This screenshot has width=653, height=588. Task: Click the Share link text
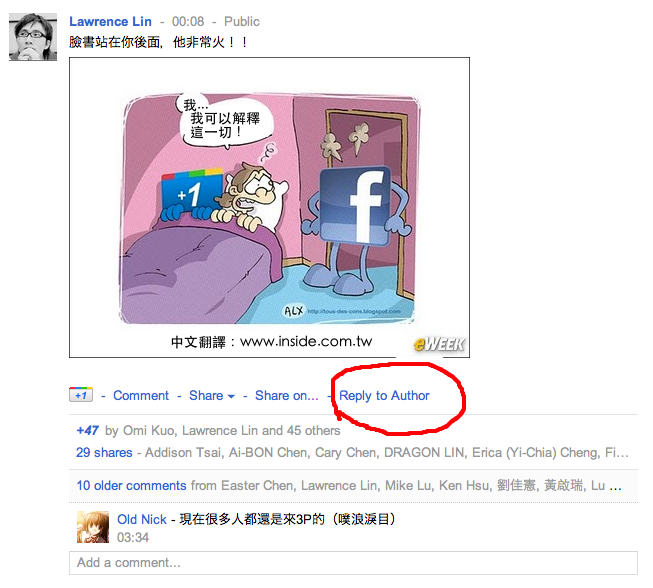click(206, 395)
